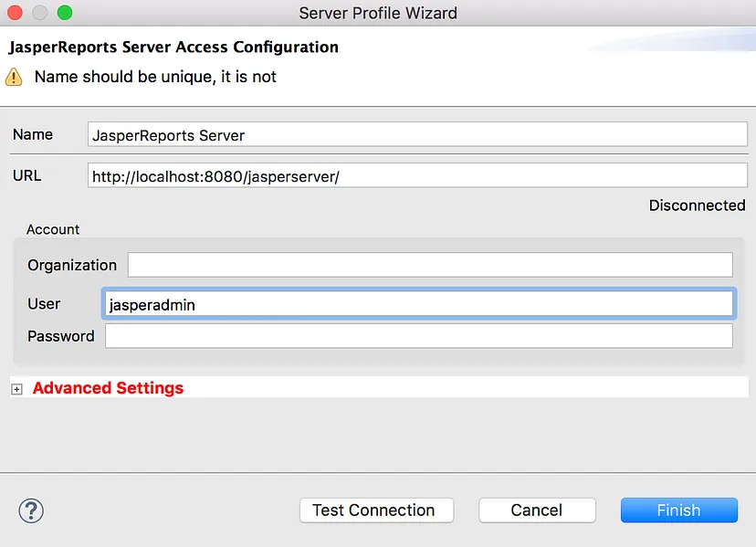Click into the Password field

(419, 336)
